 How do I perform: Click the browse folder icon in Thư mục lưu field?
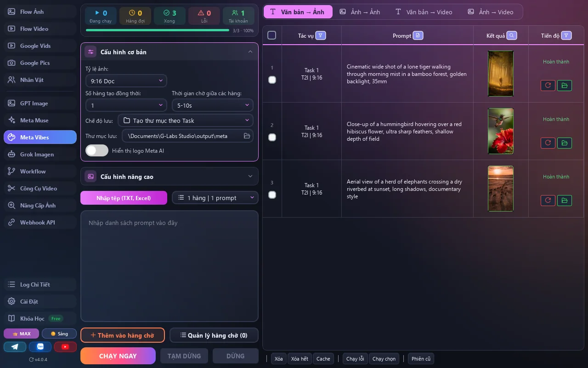[247, 136]
